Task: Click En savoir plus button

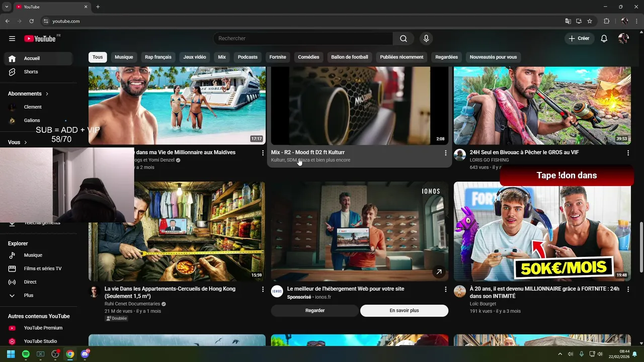Action: [x=404, y=311]
